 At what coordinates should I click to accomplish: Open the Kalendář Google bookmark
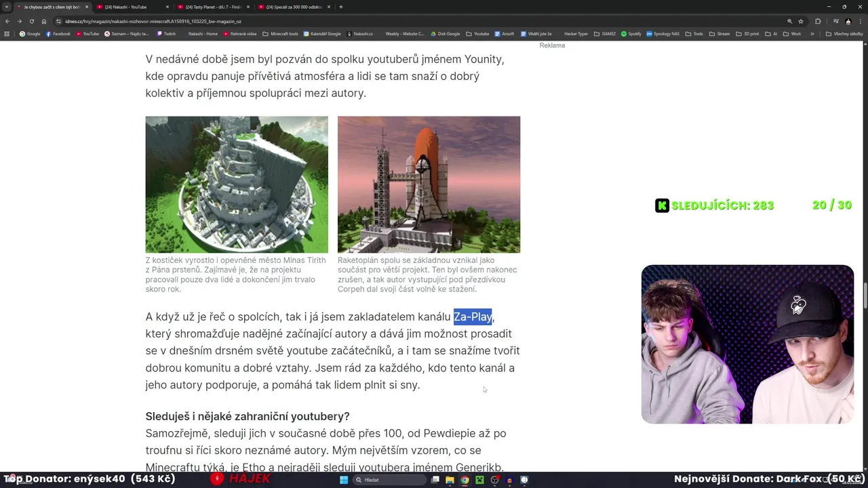(x=322, y=34)
